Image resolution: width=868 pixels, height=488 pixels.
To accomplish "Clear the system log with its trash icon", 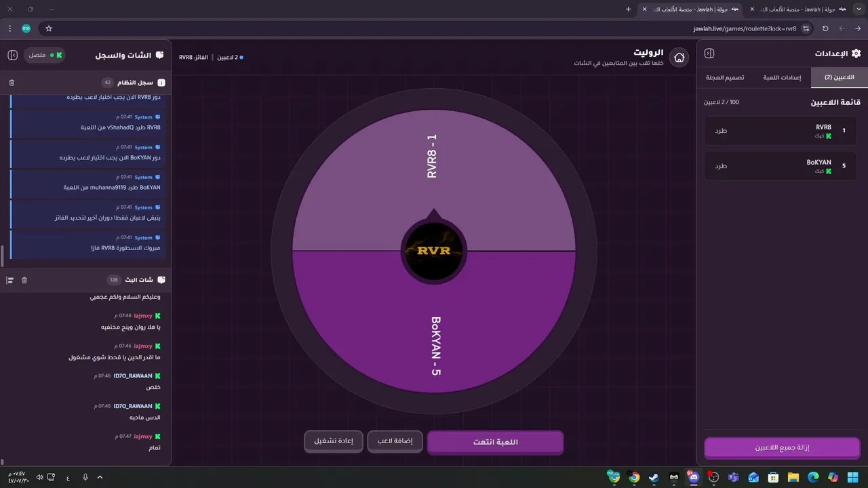I will [x=12, y=83].
